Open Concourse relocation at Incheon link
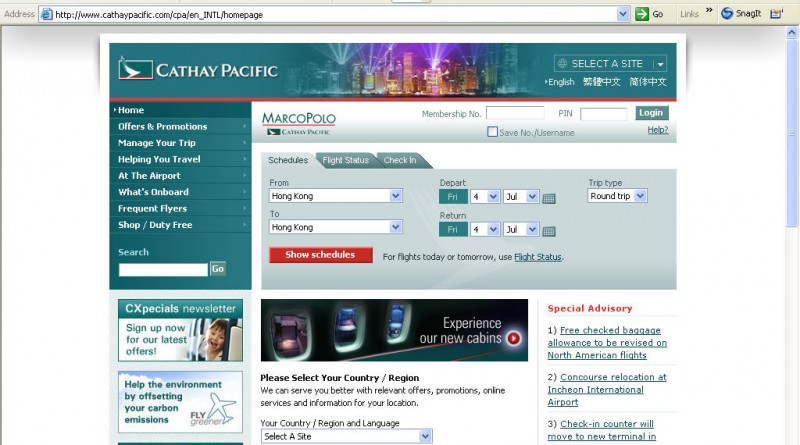The width and height of the screenshot is (800, 445). click(x=607, y=389)
